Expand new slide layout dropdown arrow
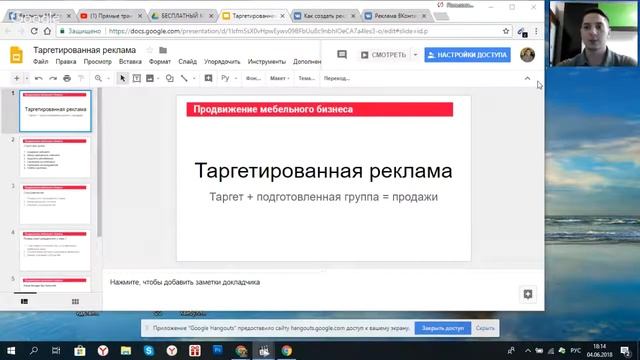640x360 pixels. click(27, 78)
